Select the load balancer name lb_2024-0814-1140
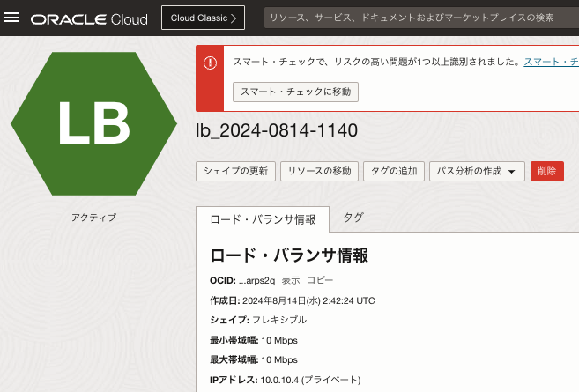 277,130
